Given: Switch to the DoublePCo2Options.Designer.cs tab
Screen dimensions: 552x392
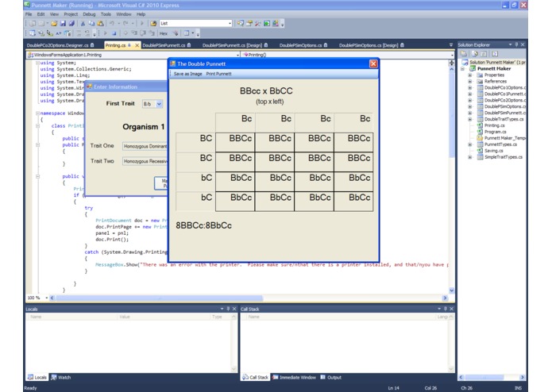Looking at the screenshot, I should click(60, 45).
